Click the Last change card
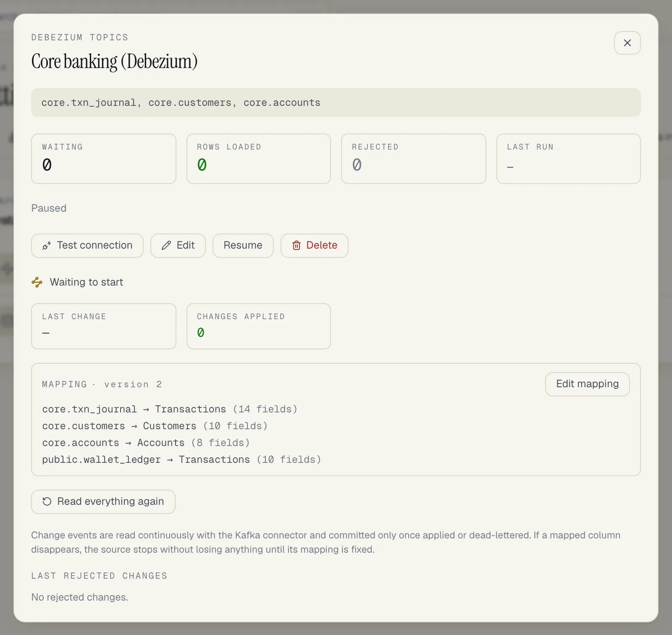 (x=104, y=326)
